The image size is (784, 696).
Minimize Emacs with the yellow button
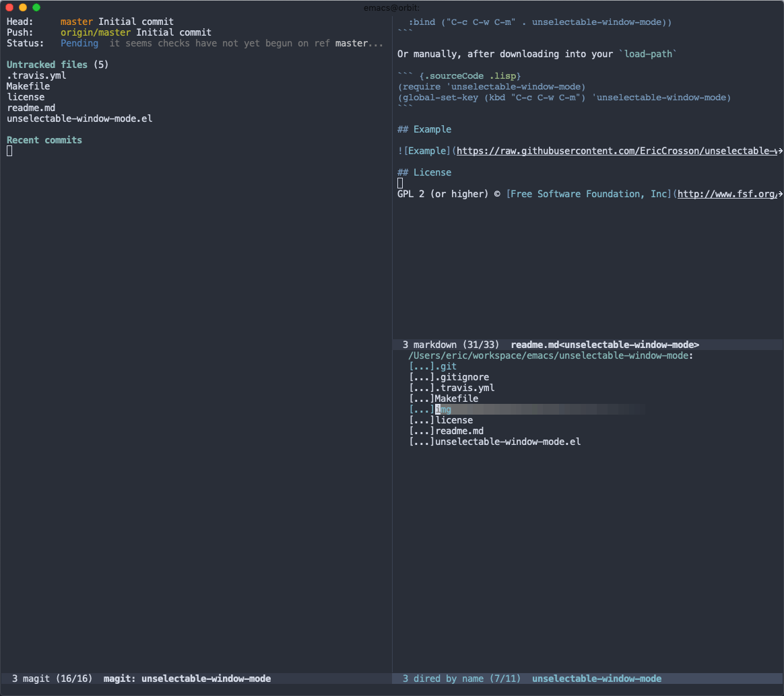(22, 7)
